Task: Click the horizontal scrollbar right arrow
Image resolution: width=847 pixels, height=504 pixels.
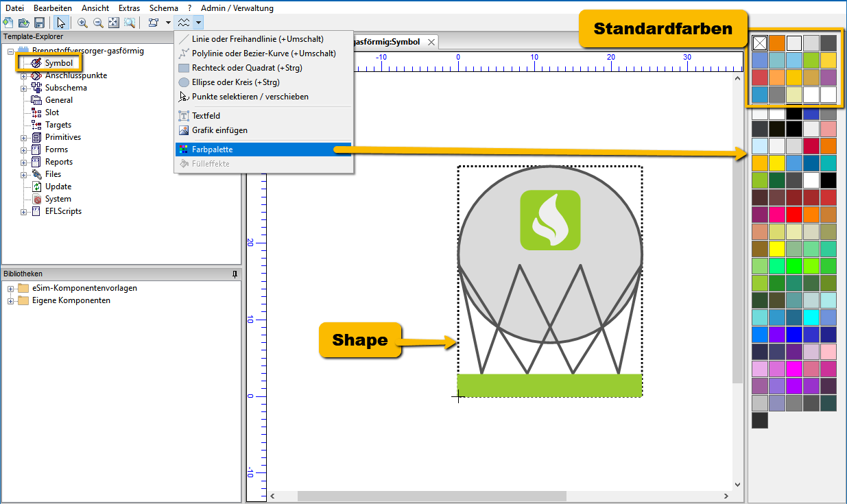Action: coord(726,496)
